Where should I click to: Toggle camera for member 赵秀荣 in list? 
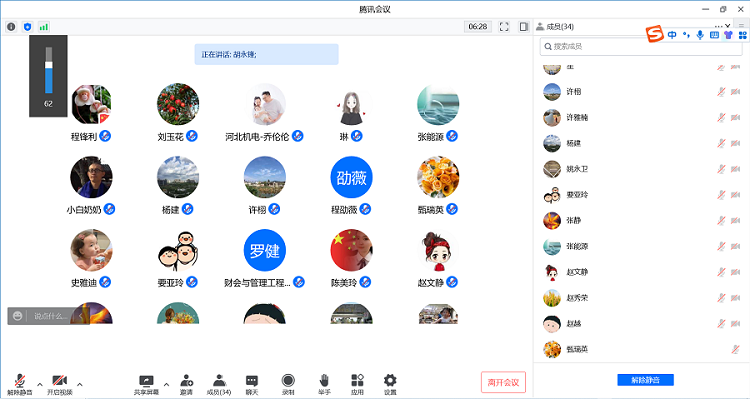[736, 299]
